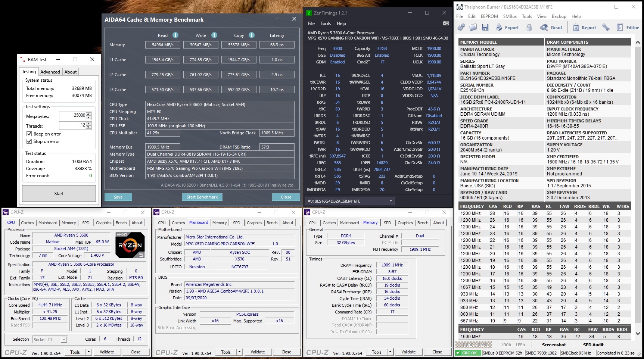The image size is (644, 359).
Task: Click the Close button in AIDA64 benchmark window
Action: click(286, 197)
